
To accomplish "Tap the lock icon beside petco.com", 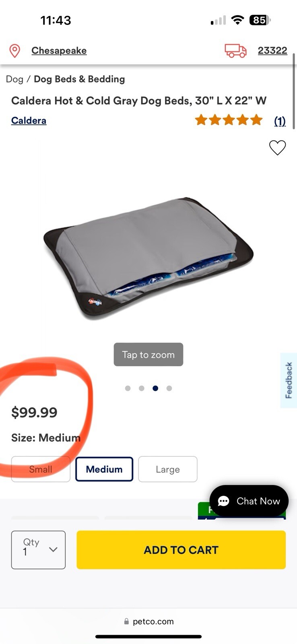I will pos(126,621).
